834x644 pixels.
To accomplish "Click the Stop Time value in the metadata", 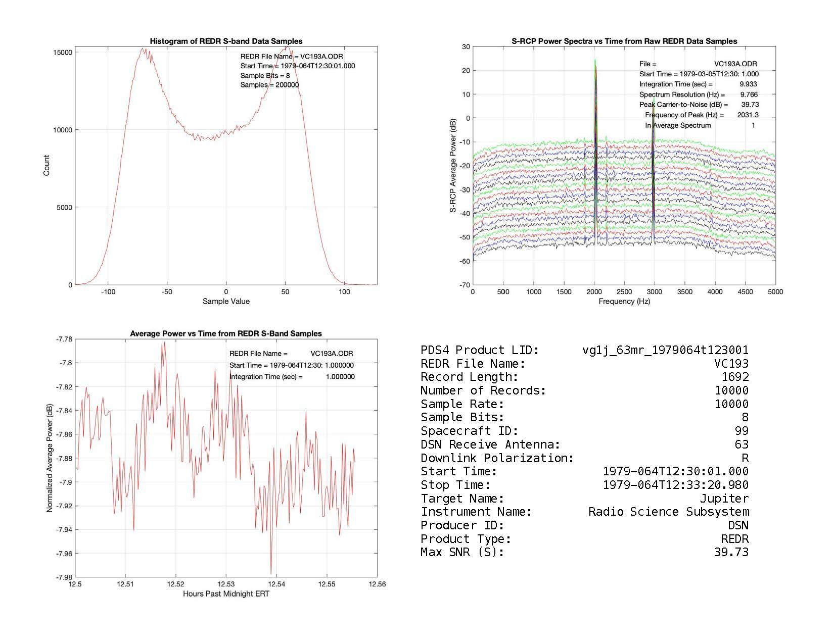I will [x=675, y=485].
